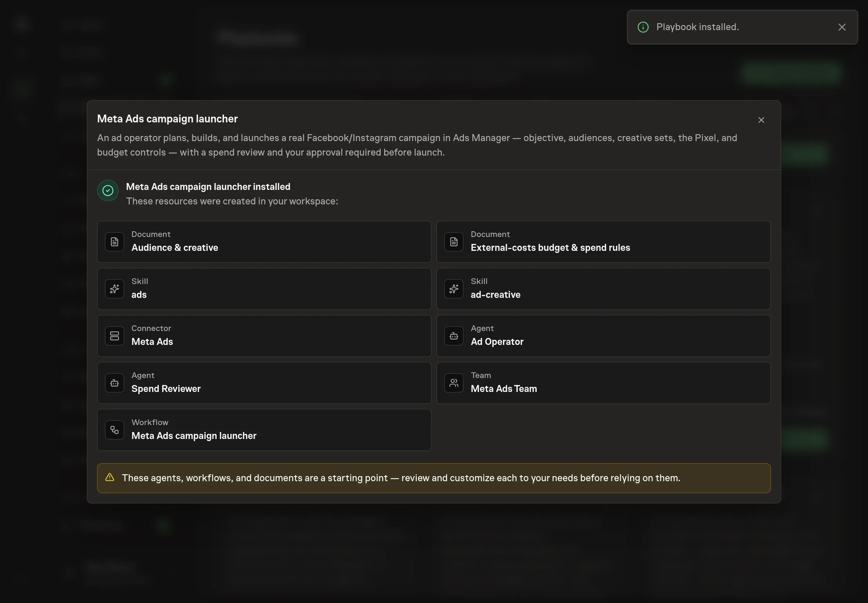Click the green checkmark installed icon
The image size is (868, 603).
(x=108, y=191)
